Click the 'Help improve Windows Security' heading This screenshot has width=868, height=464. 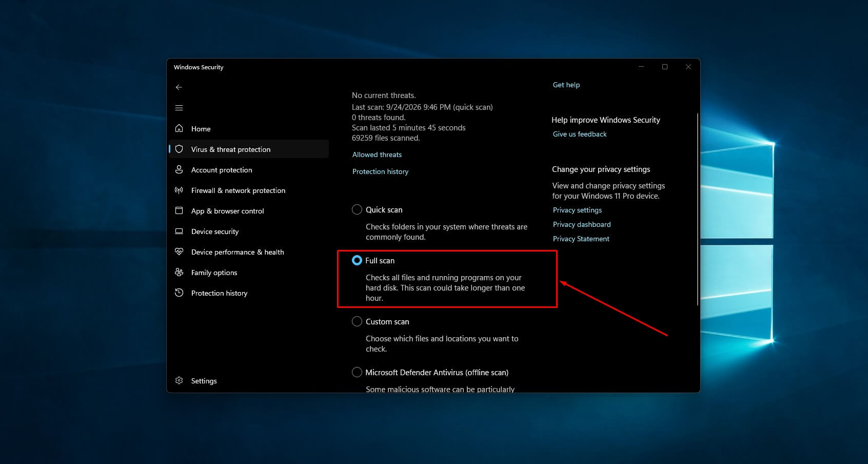[x=606, y=120]
